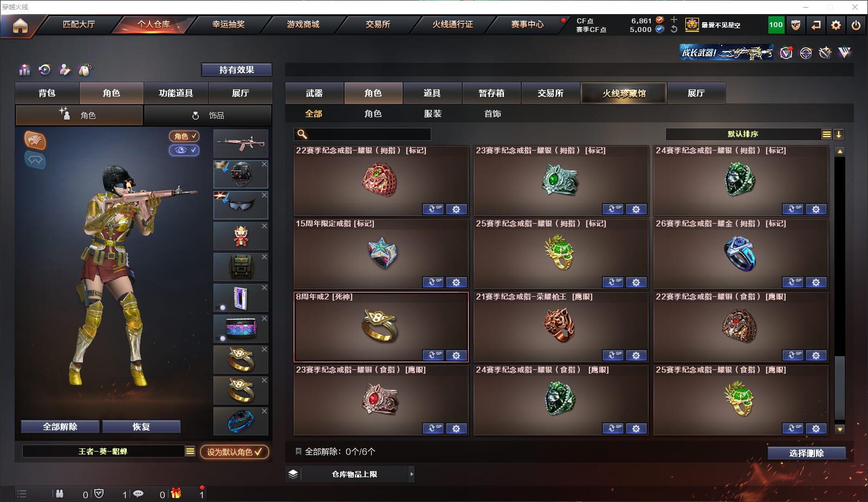Screen dimensions: 868x502
Task: Toggle the 角色 checkmark pill
Action: pos(184,136)
